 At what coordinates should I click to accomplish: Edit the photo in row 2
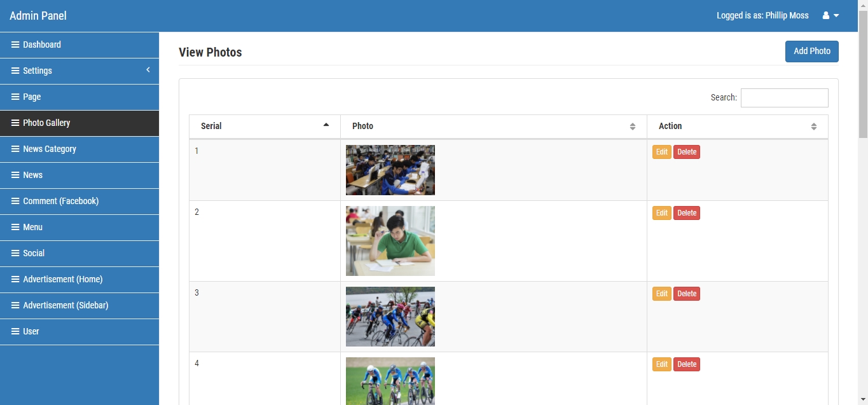point(661,213)
